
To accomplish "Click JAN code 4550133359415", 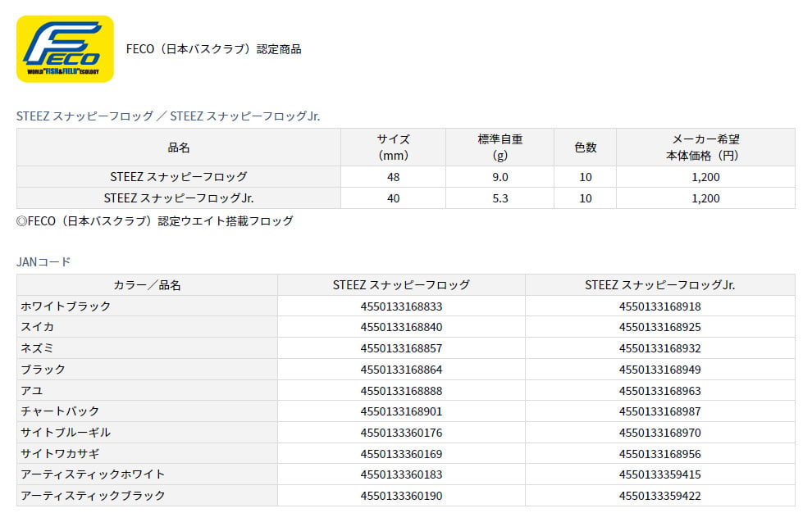I will pos(659,474).
